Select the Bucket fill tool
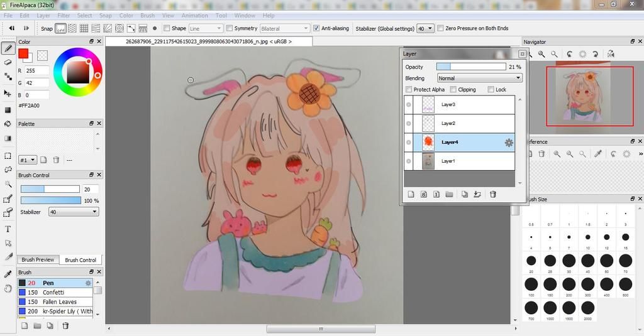 (x=8, y=124)
